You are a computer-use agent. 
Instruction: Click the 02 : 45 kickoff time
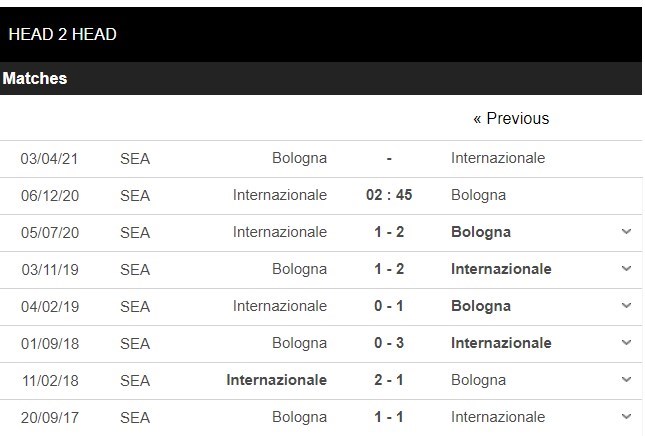388,195
